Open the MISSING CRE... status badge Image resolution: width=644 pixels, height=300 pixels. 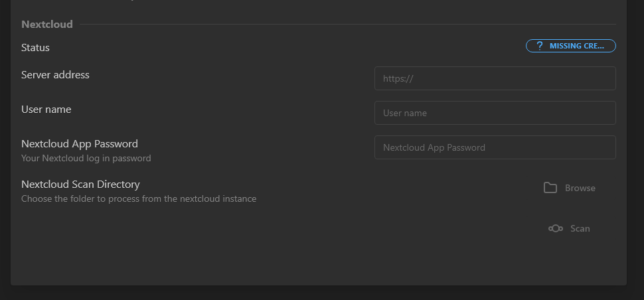tap(570, 46)
